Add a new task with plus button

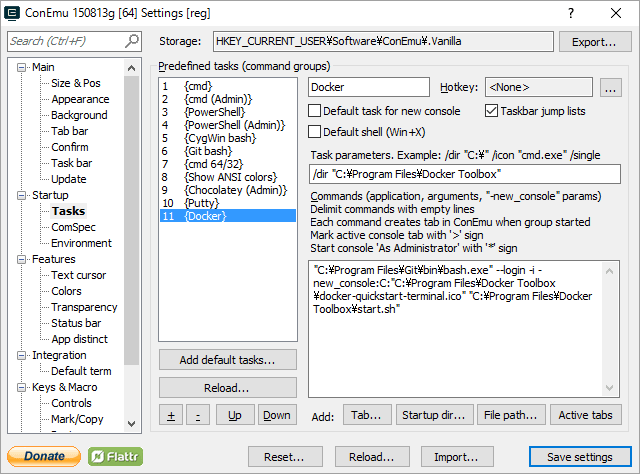click(x=171, y=415)
